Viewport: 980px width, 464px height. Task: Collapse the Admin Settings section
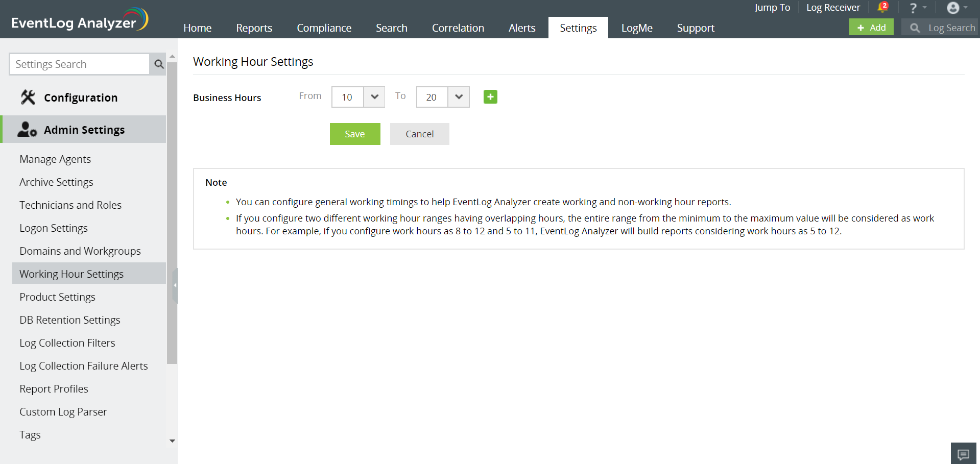pos(84,129)
